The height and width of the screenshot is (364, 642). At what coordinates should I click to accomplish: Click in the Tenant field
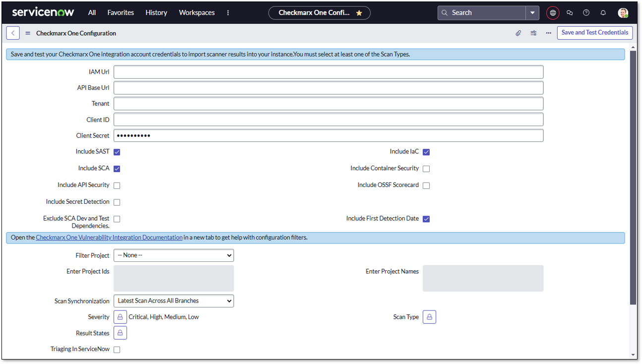328,104
